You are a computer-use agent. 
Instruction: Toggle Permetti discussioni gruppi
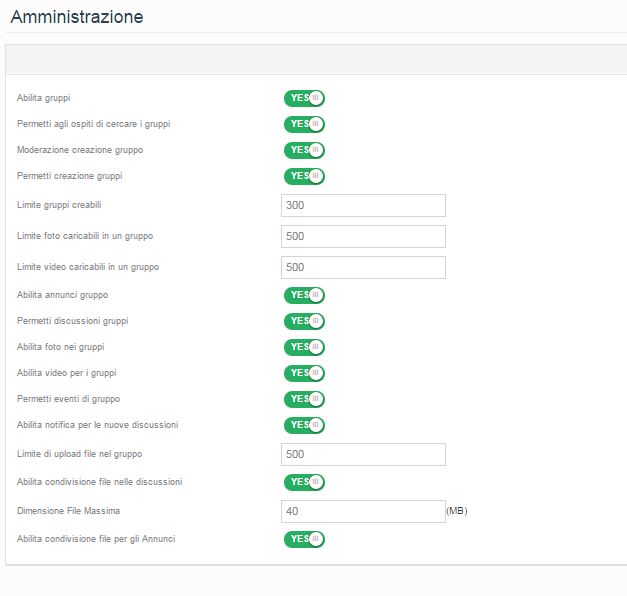click(304, 321)
